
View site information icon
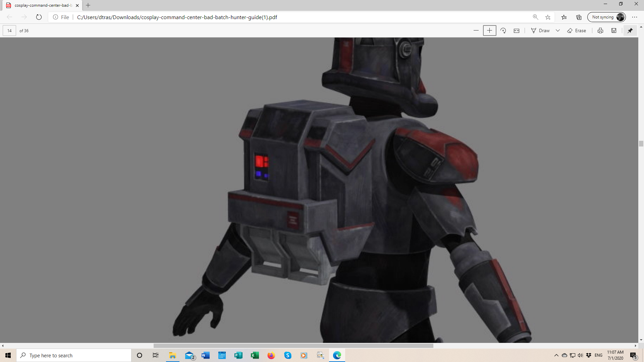click(56, 17)
